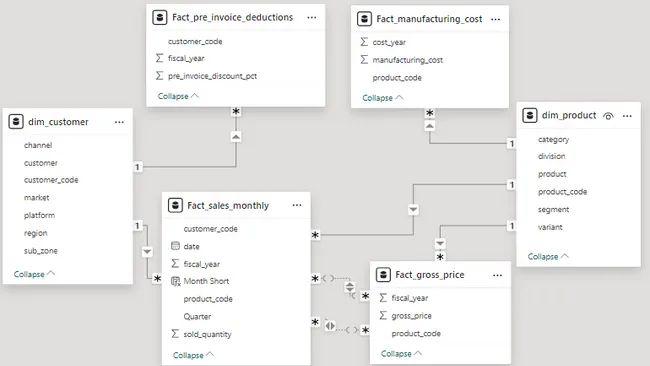Select market field in dim_customer
This screenshot has width=650, height=366.
[x=36, y=198]
